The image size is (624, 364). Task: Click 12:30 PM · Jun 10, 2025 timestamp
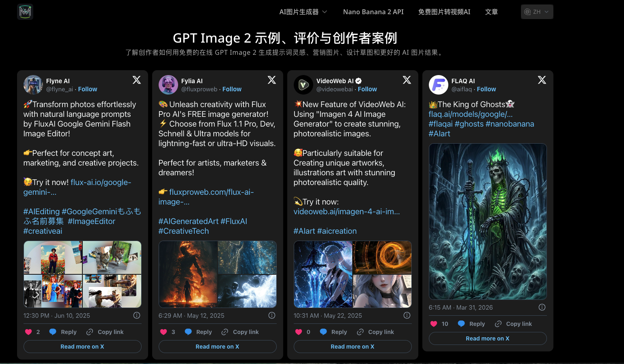(57, 316)
